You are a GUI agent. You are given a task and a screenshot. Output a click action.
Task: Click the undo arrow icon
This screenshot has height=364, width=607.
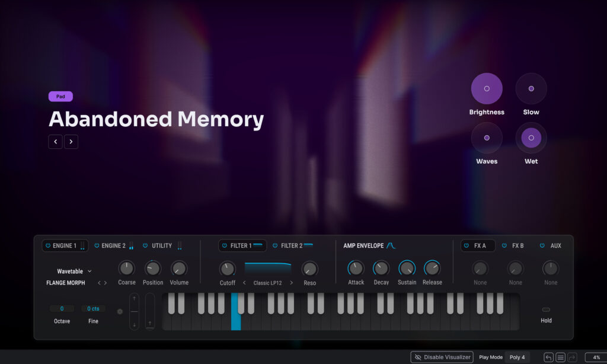click(548, 357)
